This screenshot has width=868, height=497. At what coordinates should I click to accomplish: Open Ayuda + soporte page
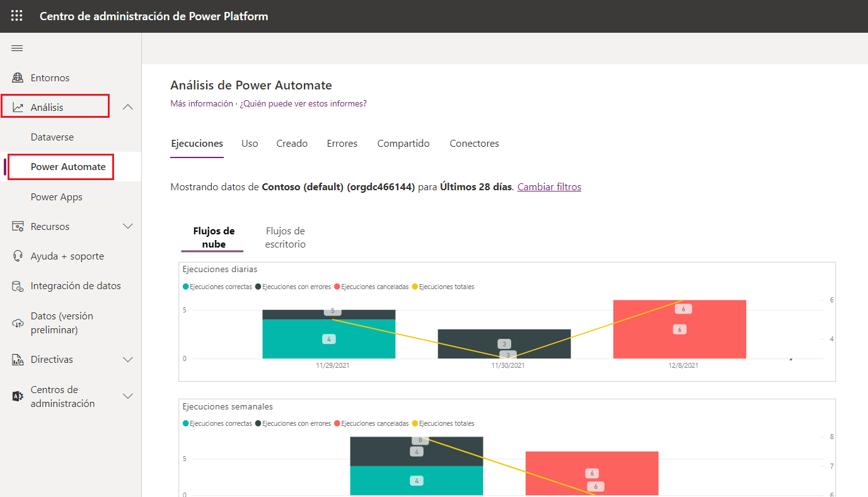[x=71, y=256]
